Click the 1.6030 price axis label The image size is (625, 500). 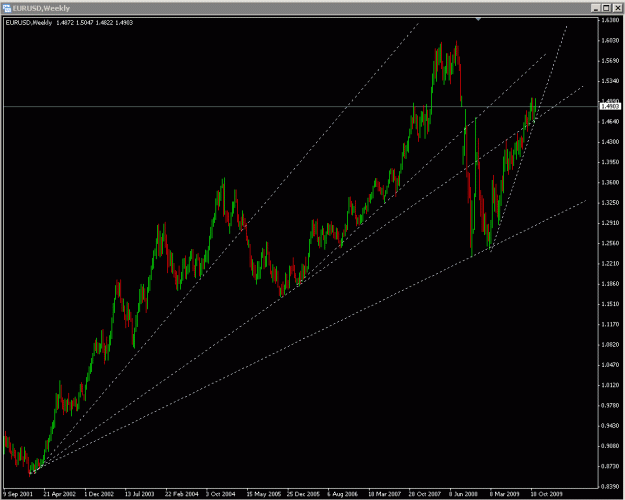tap(610, 40)
